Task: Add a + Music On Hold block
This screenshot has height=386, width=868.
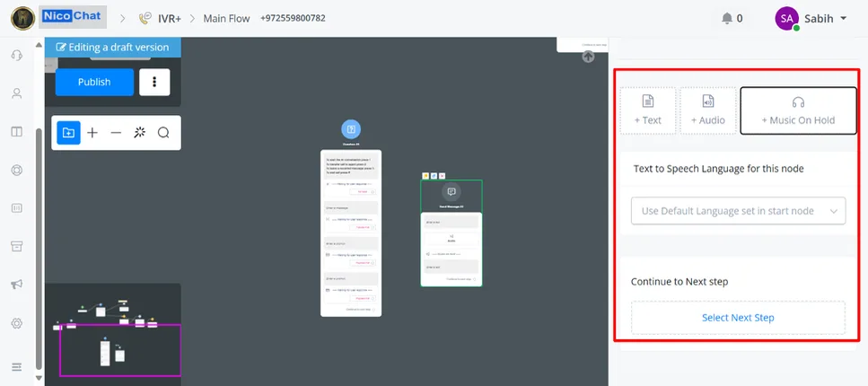Action: coord(798,110)
